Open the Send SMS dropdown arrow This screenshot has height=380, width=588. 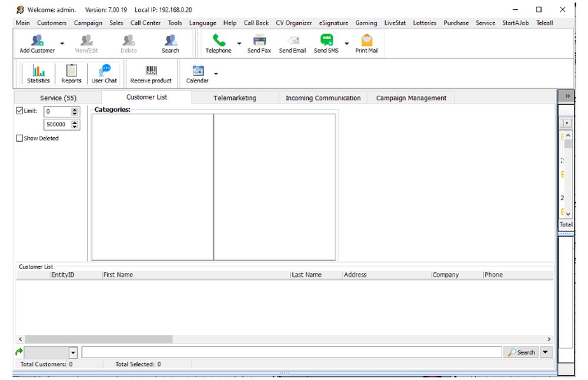[x=346, y=43]
